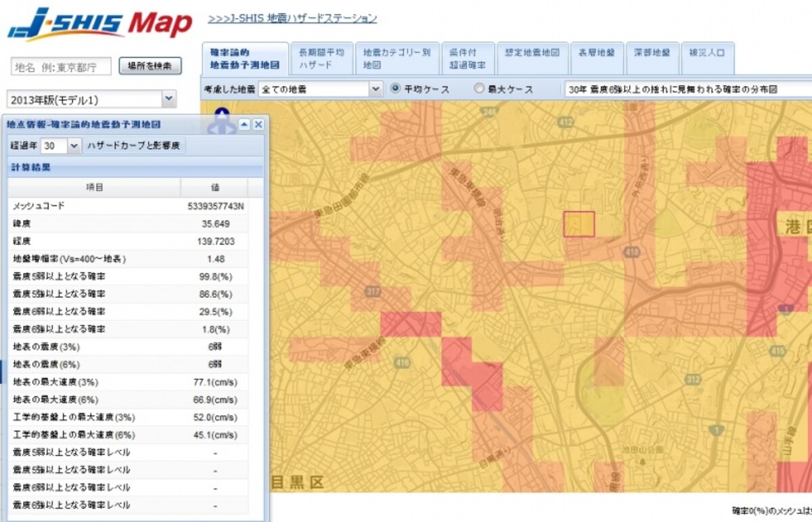812x522 pixels.
Task: Select the 平均ケース radio button
Action: pos(397,89)
